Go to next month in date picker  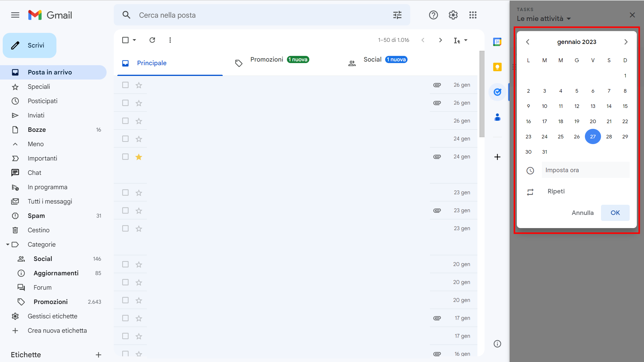coord(625,42)
